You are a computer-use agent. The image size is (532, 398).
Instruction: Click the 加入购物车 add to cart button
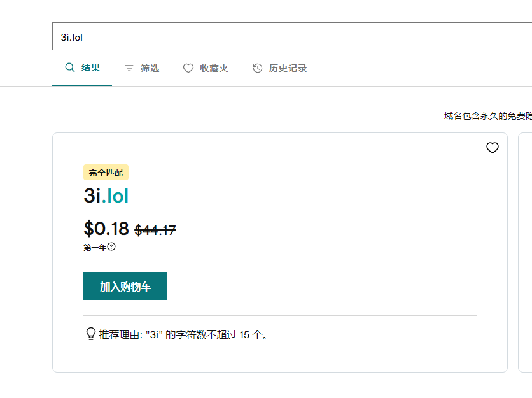pyautogui.click(x=125, y=286)
